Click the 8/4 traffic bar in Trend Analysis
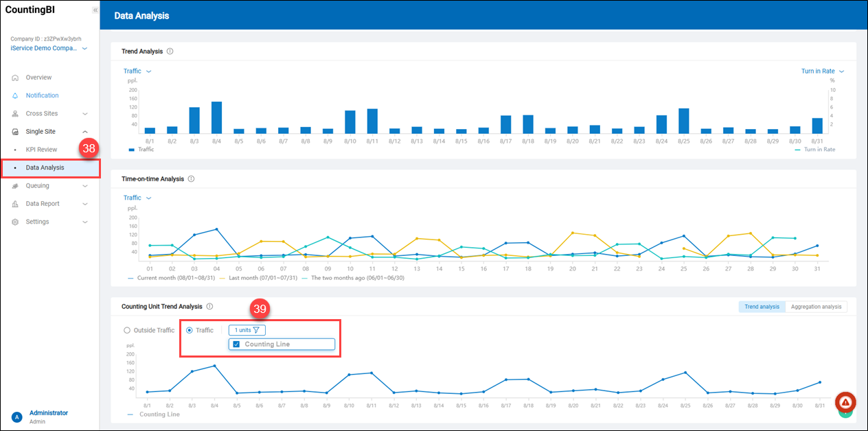Viewport: 868px width, 431px height. 216,117
